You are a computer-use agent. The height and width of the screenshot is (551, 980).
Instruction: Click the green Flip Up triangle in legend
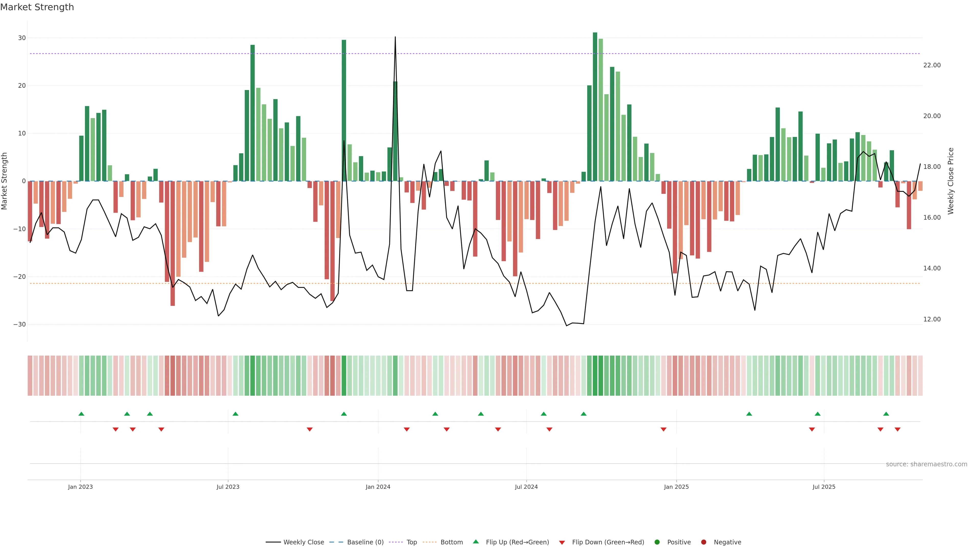pos(475,542)
